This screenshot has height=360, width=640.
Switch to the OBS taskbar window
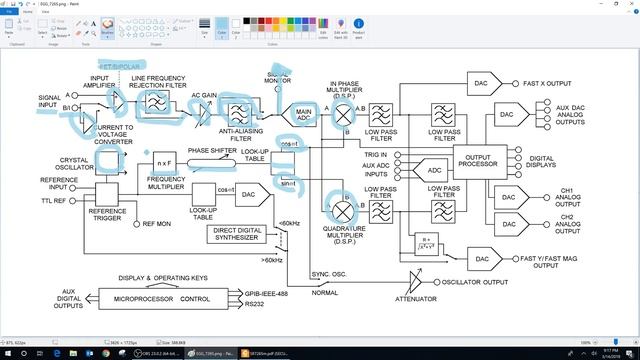point(156,353)
